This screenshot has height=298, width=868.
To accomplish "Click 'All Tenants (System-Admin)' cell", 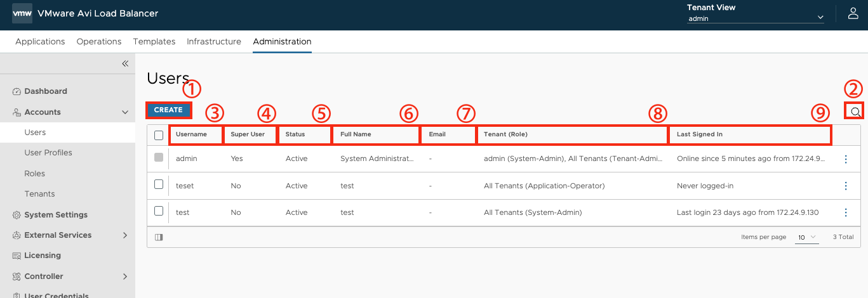I will click(x=533, y=212).
